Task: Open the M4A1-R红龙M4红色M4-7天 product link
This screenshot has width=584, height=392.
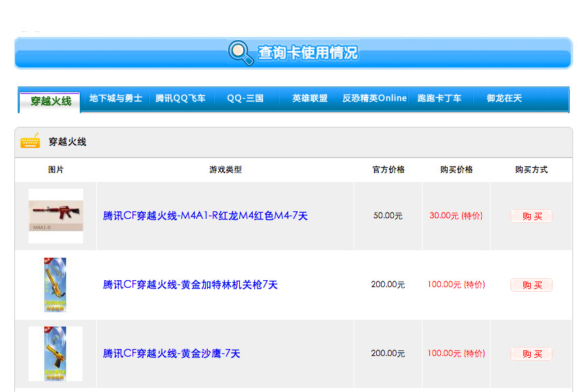Action: point(205,215)
